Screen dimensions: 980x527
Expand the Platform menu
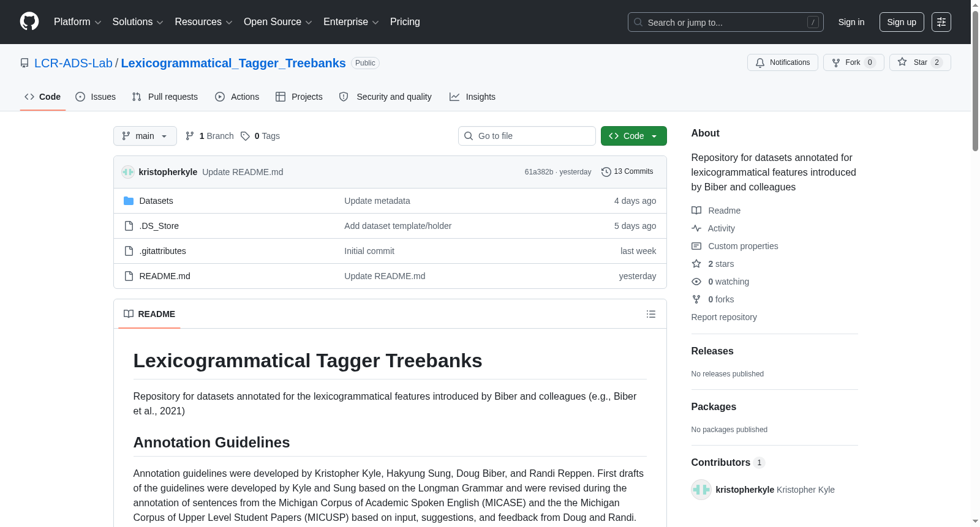[78, 22]
